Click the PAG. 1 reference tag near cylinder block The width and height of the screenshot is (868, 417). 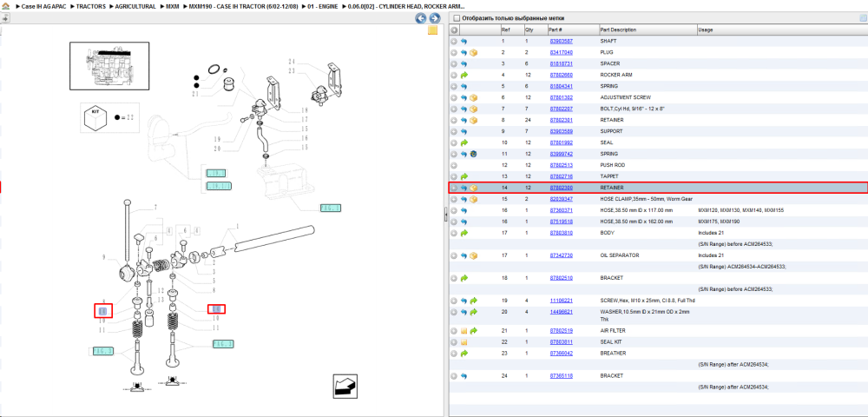[331, 208]
